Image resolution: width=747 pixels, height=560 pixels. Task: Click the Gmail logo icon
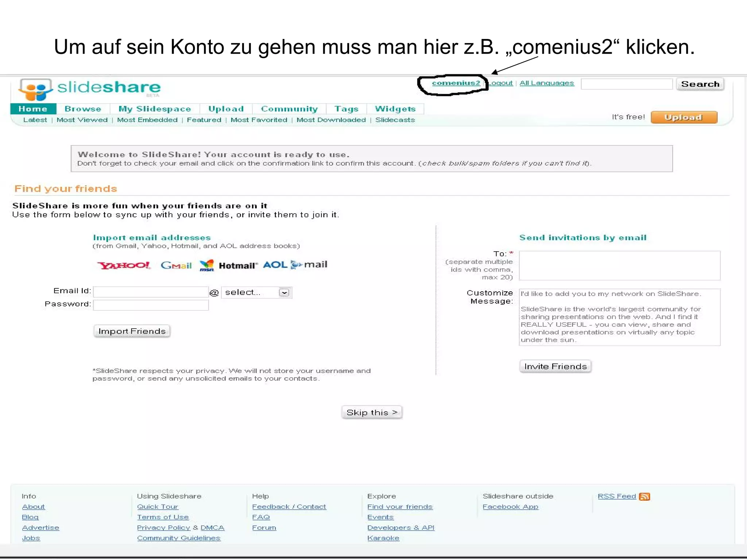[x=176, y=265]
